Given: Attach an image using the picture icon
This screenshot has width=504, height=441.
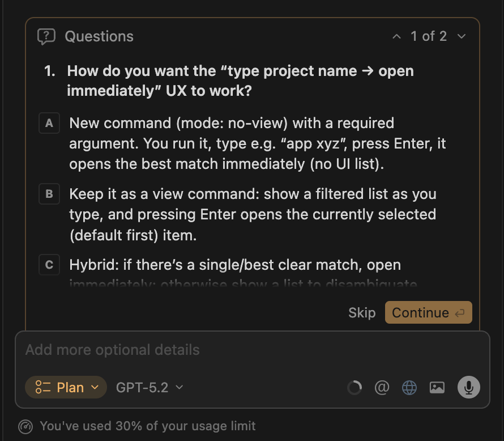Looking at the screenshot, I should [x=437, y=387].
